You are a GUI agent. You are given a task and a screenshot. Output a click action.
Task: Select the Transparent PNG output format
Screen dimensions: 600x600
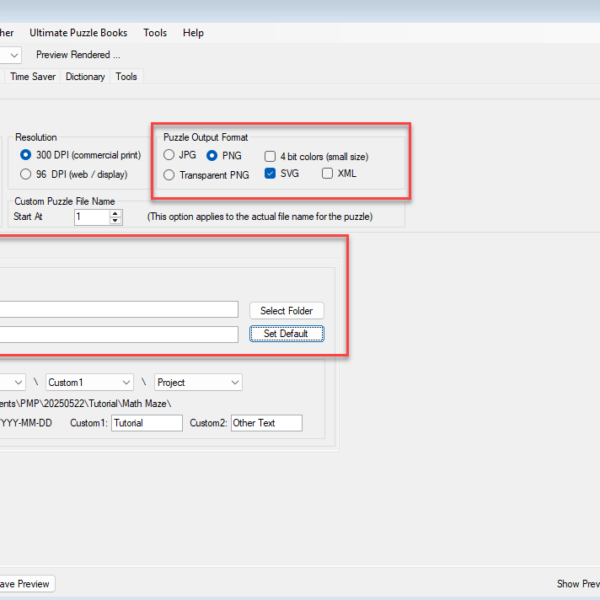point(168,175)
